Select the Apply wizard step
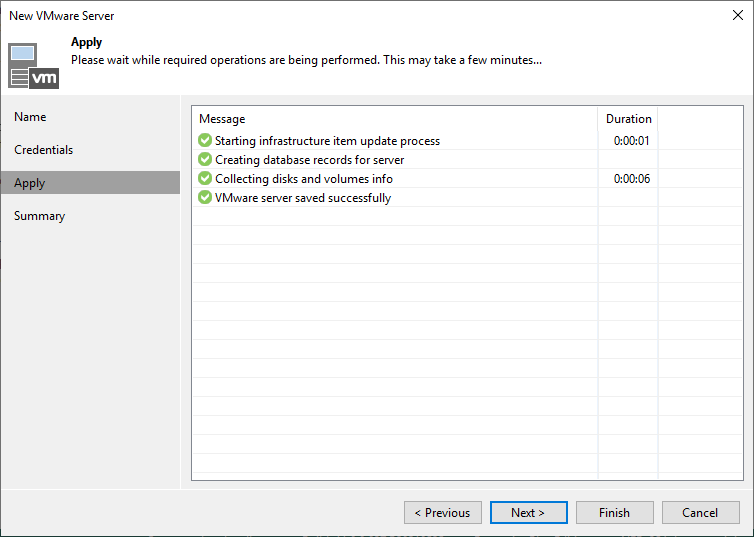The height and width of the screenshot is (537, 754). coord(90,183)
